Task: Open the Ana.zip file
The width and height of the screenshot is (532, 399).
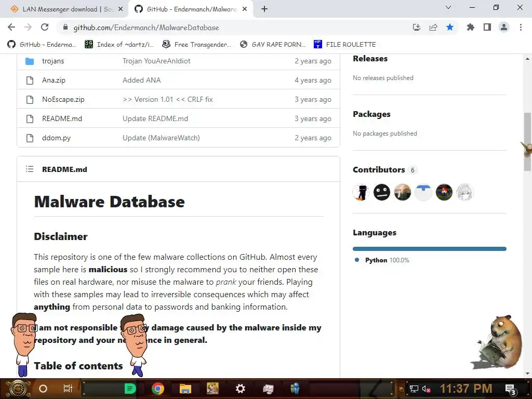Action: 54,81
